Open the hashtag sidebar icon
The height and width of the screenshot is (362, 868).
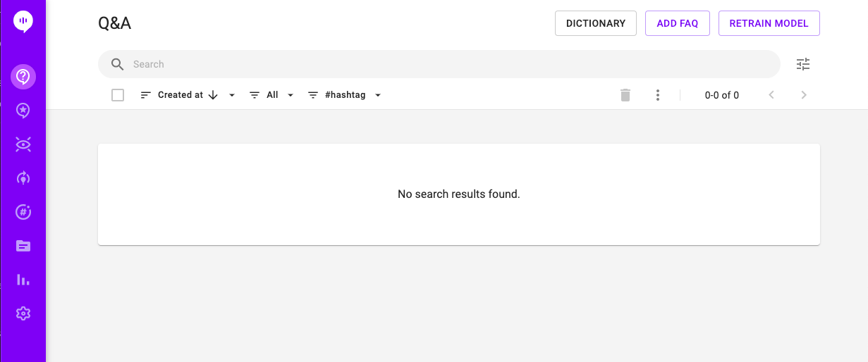coord(23,212)
